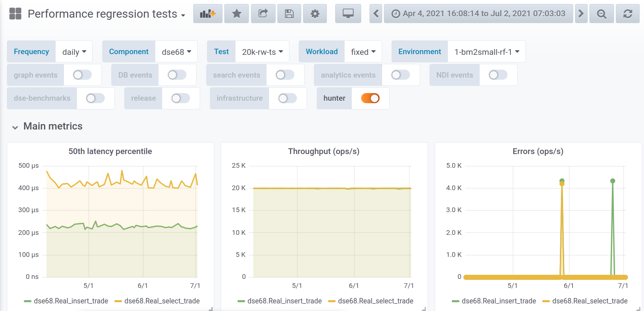Click the Test variable label
644x311 pixels.
221,52
